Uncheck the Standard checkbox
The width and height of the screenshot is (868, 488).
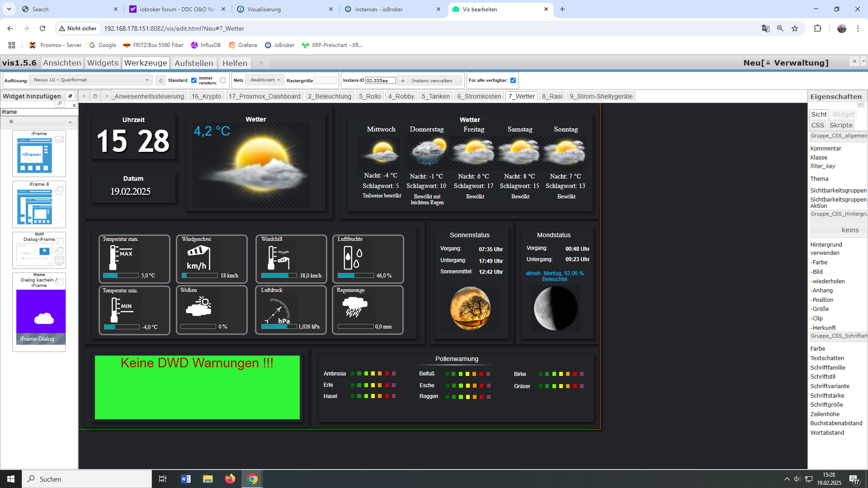194,80
